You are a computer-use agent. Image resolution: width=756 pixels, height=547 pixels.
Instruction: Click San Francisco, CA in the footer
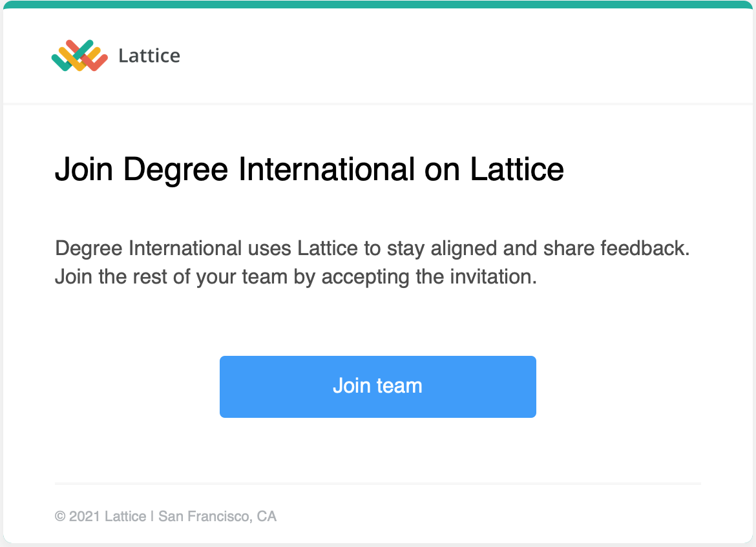(218, 516)
